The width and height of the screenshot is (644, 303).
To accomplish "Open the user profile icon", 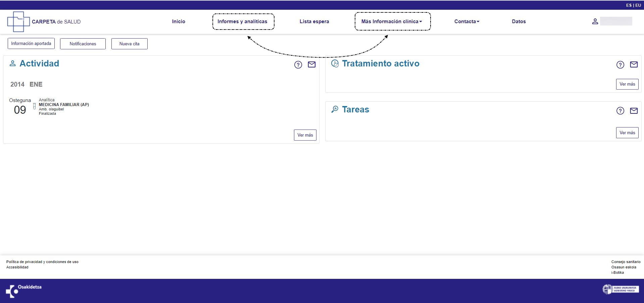I will coord(595,21).
